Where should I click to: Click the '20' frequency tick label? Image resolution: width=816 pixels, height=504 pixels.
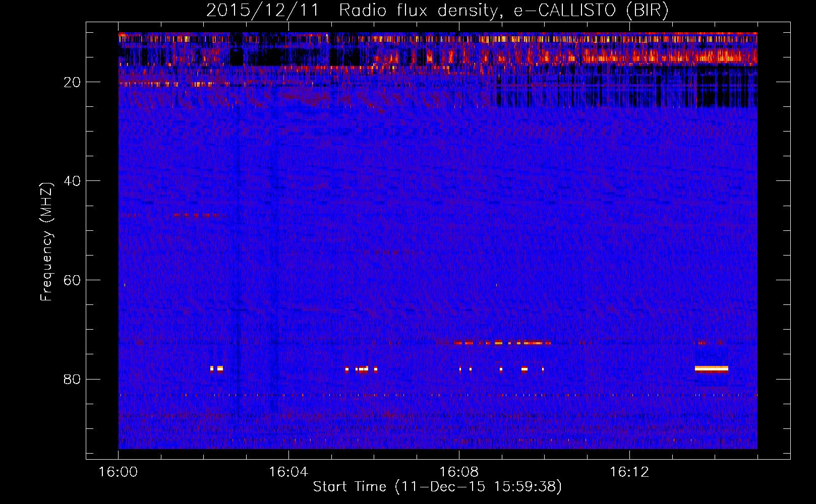pyautogui.click(x=73, y=82)
